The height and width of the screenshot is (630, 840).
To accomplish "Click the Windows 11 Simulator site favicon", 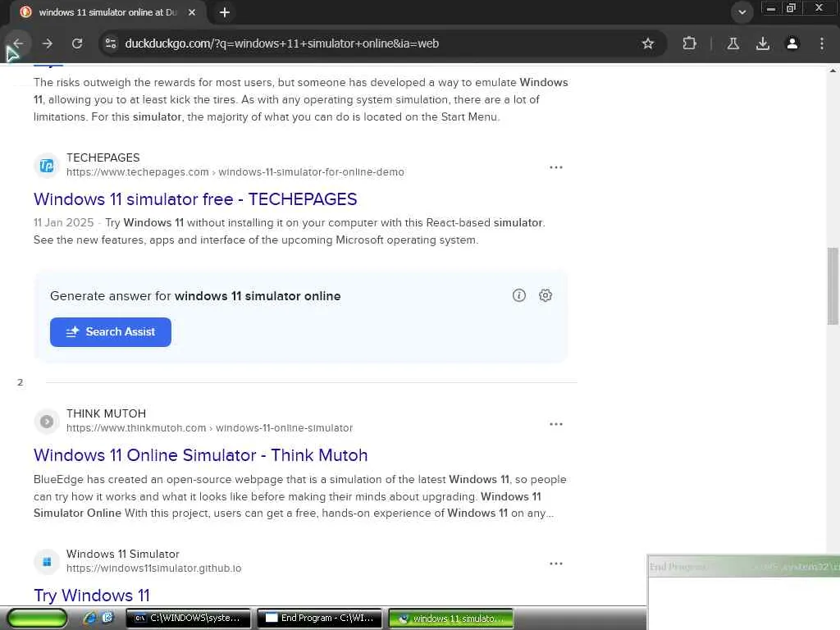I will tap(47, 561).
